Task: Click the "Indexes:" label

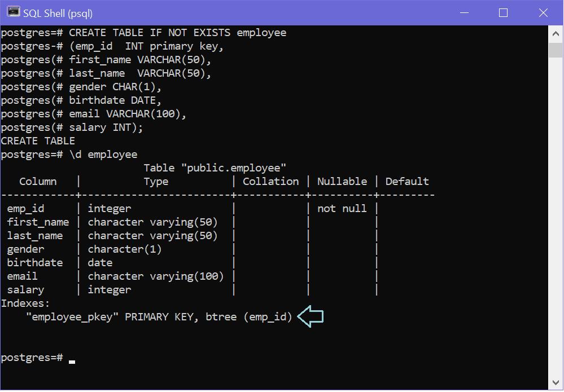Action: [x=25, y=303]
